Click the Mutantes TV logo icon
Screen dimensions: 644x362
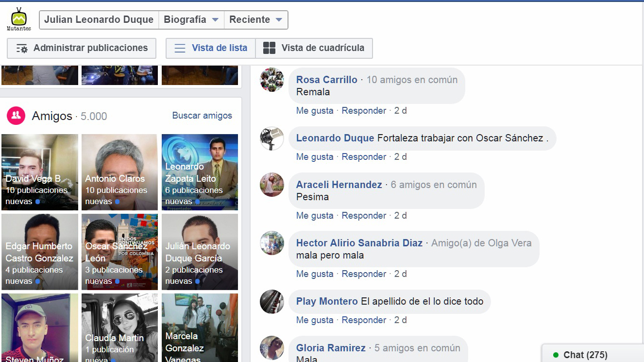19,19
